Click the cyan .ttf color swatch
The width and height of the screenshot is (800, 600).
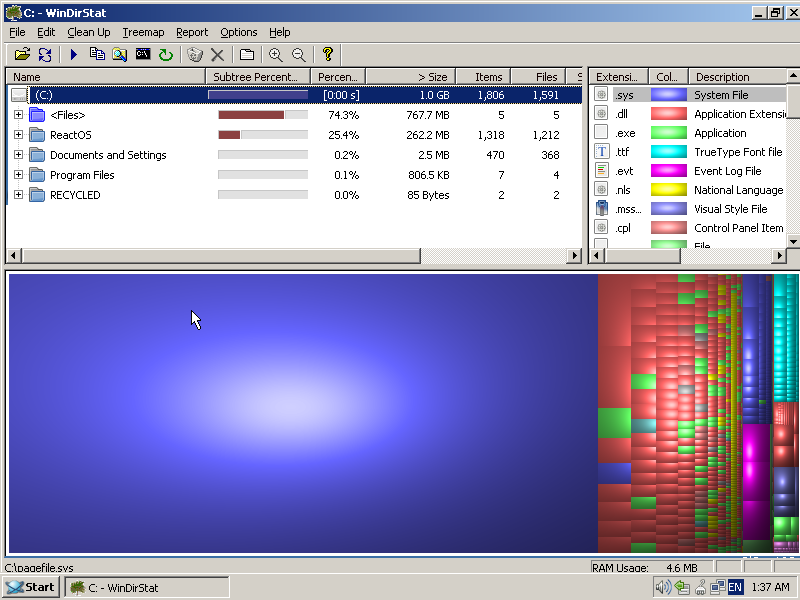pos(668,152)
